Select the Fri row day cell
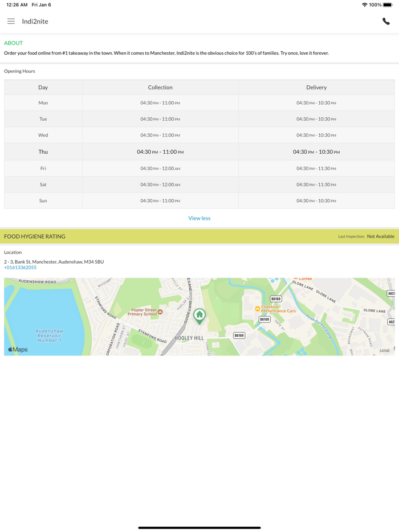 (x=43, y=168)
